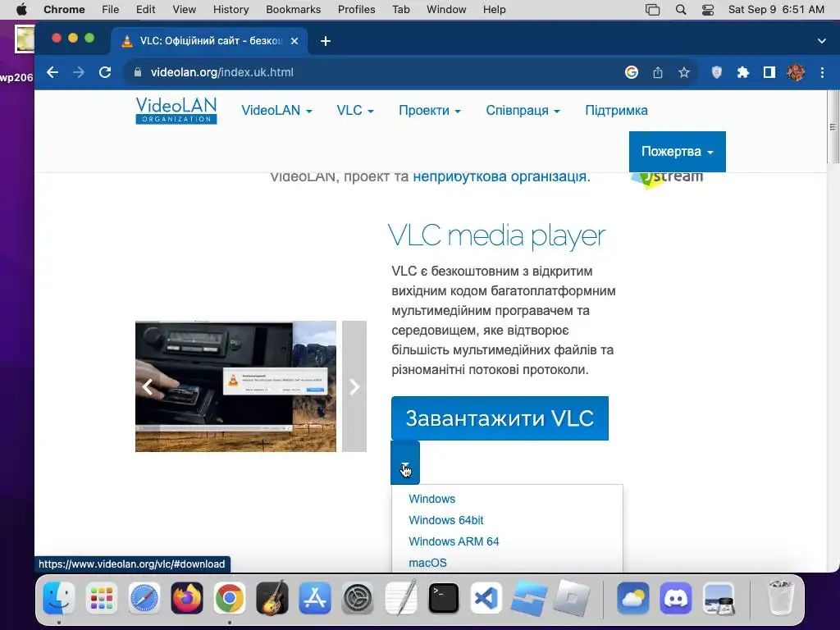This screenshot has height=630, width=840.
Task: Close the VLC tab
Action: pyautogui.click(x=294, y=41)
